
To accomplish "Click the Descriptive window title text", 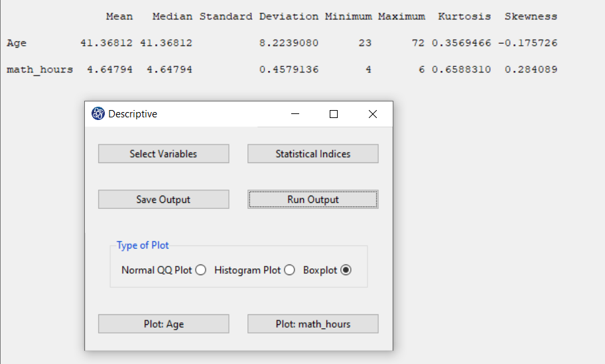I will coord(133,114).
